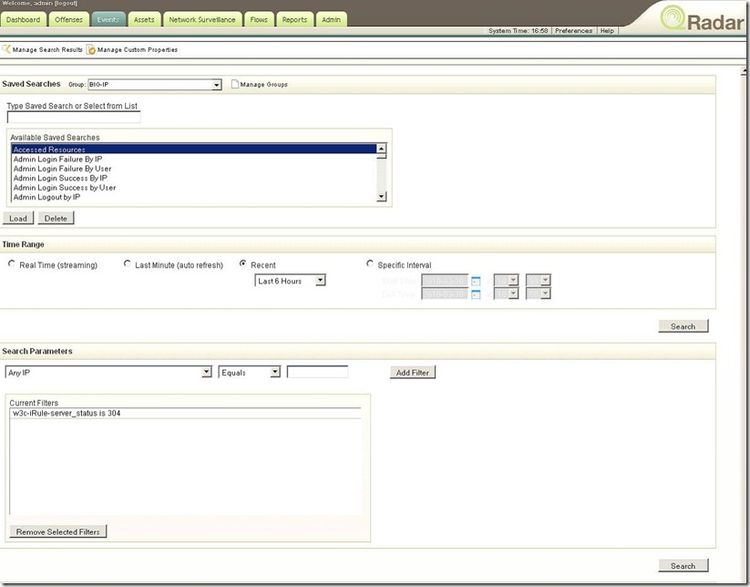Expand the Last 6 Hours dropdown
This screenshot has height=587, width=750.
(290, 281)
